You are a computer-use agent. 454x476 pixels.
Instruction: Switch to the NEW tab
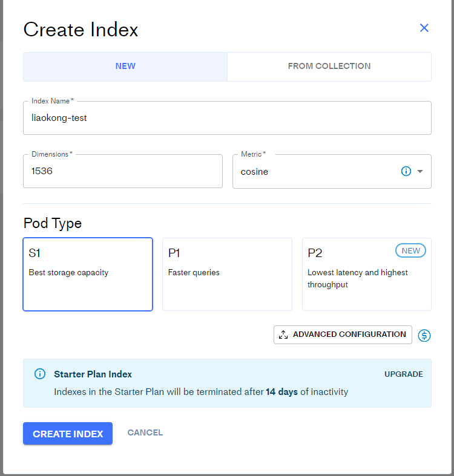125,67
